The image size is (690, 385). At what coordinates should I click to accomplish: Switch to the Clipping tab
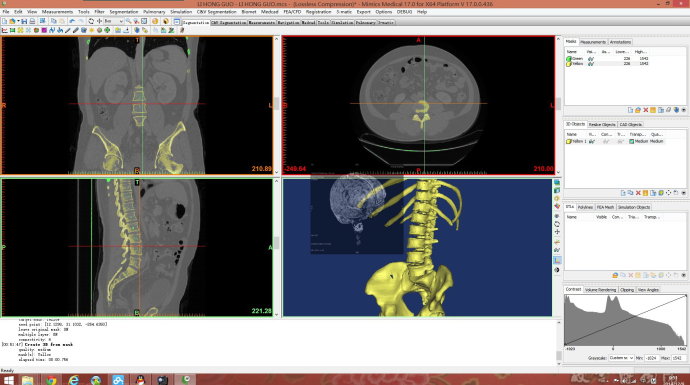tap(627, 290)
